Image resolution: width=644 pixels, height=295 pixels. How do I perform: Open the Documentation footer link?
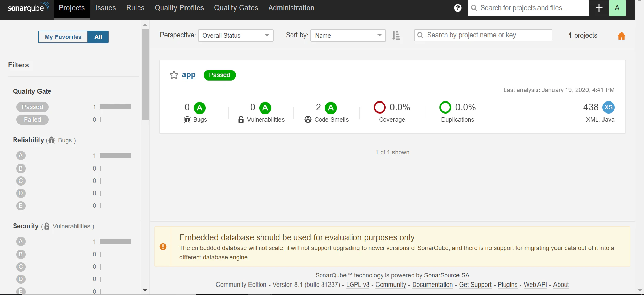pyautogui.click(x=433, y=285)
